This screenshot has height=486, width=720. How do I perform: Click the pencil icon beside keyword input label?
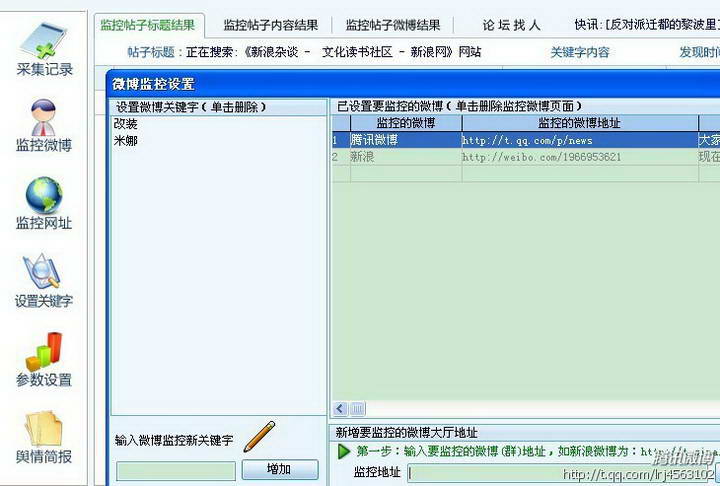point(259,436)
